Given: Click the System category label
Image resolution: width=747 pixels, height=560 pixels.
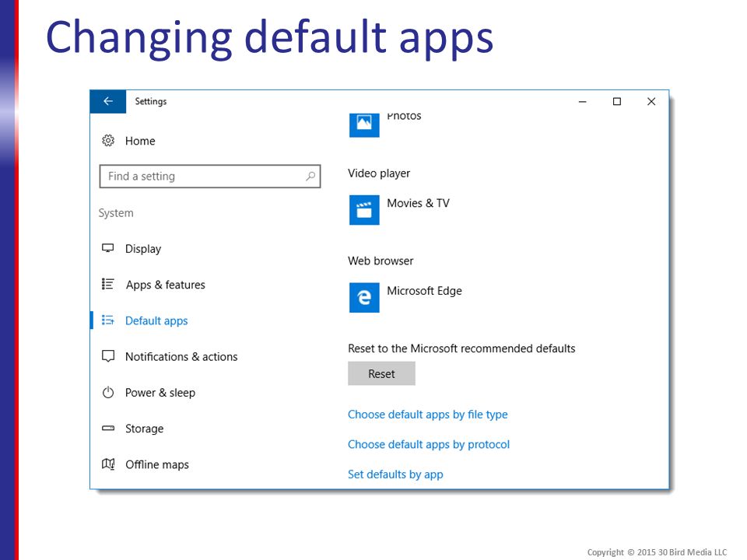Looking at the screenshot, I should 116,213.
